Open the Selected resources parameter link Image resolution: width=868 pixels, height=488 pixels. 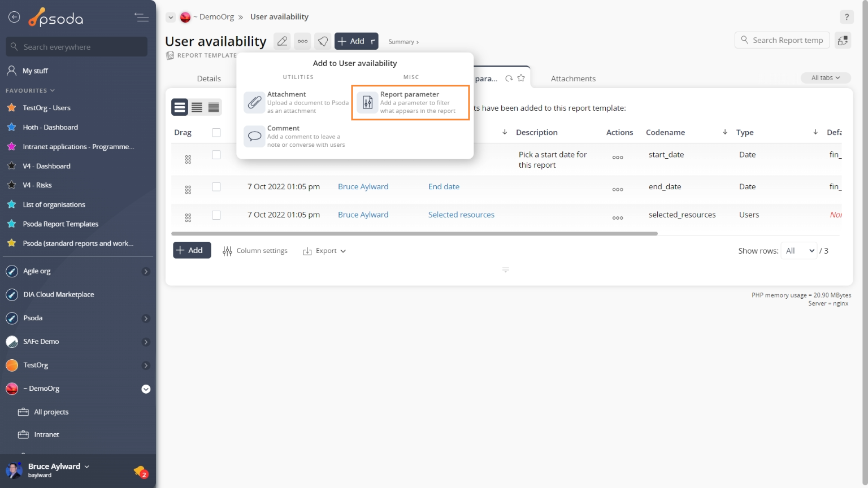click(x=461, y=215)
